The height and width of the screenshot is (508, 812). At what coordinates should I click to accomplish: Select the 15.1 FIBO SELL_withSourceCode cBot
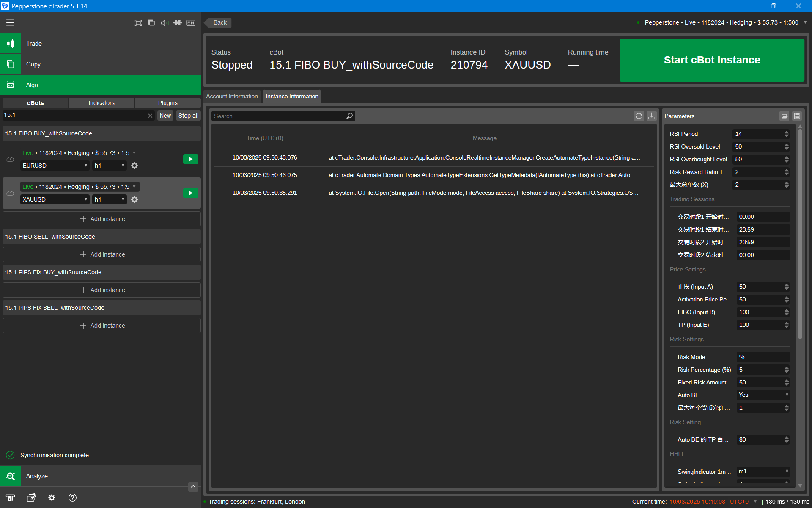click(101, 237)
